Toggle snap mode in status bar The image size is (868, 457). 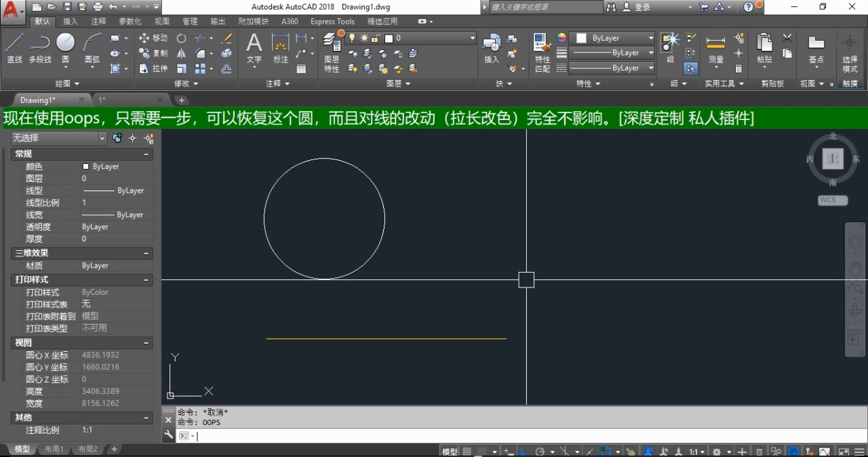click(482, 452)
